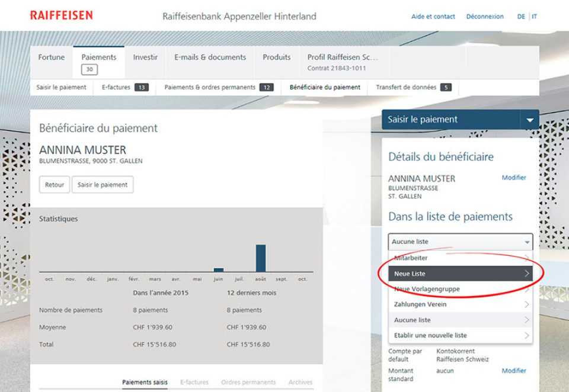Click the Raiffeisen logo
569x392 pixels.
coord(61,15)
